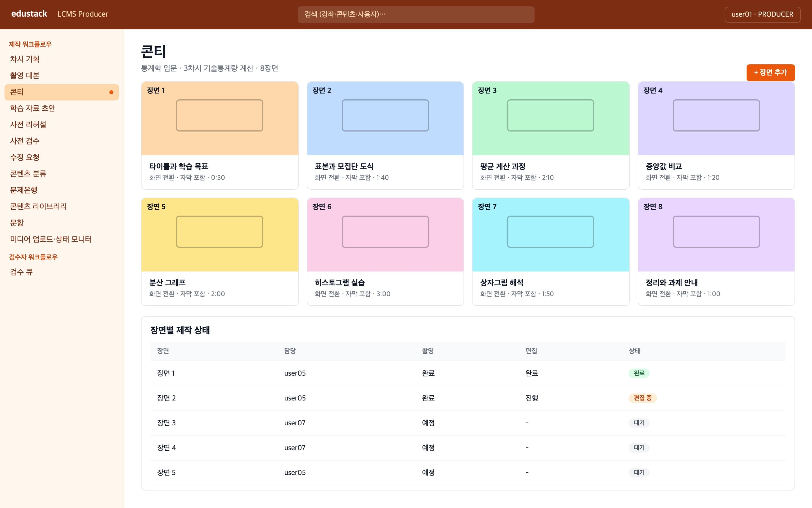Go to 수정 요청 page
812x508 pixels.
(62, 157)
